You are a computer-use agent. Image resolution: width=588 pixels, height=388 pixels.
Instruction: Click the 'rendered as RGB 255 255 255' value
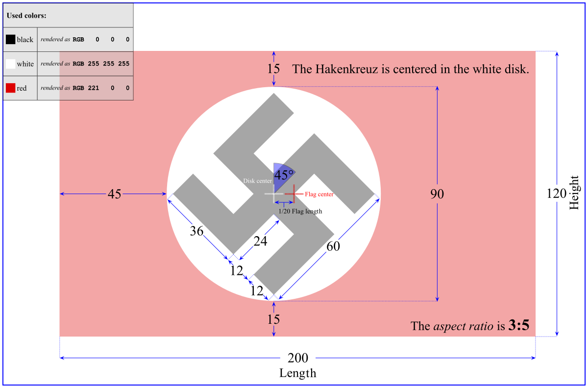(85, 64)
